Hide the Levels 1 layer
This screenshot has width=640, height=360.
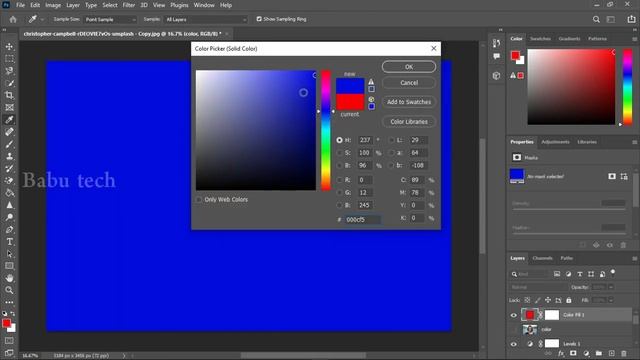click(513, 344)
